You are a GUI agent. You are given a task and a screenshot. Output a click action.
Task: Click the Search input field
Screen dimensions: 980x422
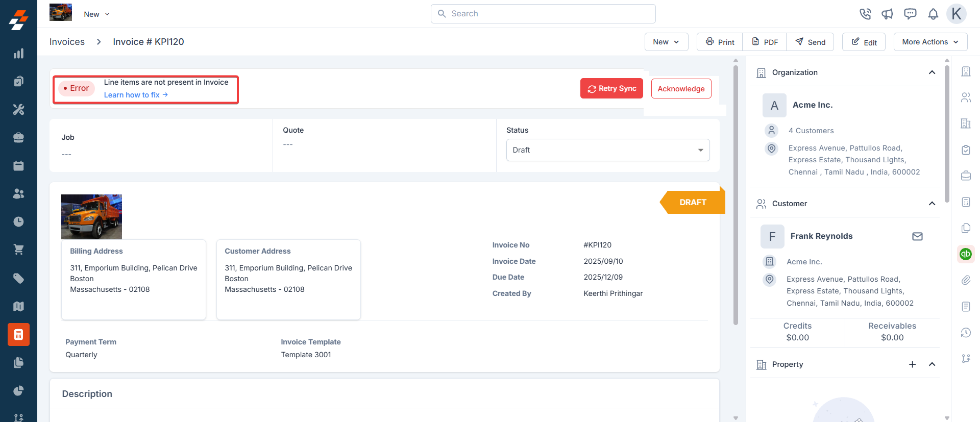[x=543, y=14]
